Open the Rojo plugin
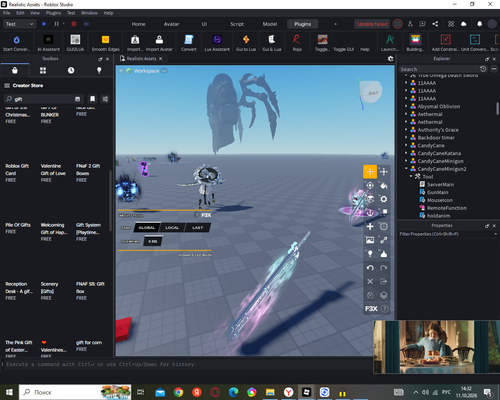Image resolution: width=500 pixels, height=400 pixels. (x=297, y=43)
